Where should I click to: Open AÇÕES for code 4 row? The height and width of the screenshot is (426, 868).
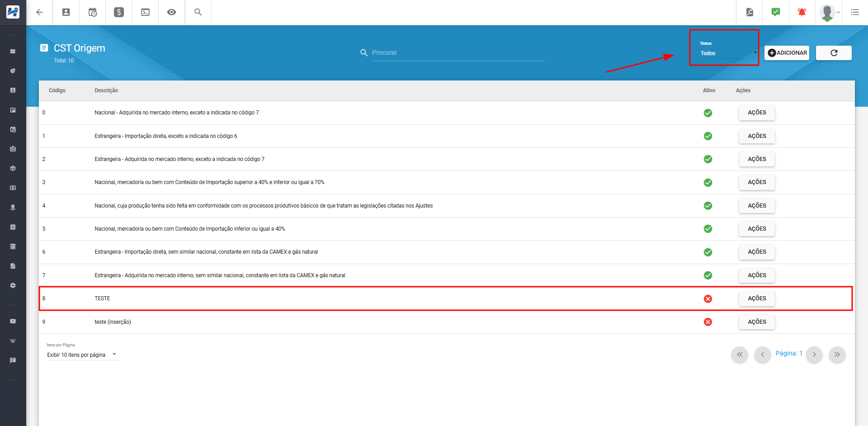pyautogui.click(x=757, y=206)
